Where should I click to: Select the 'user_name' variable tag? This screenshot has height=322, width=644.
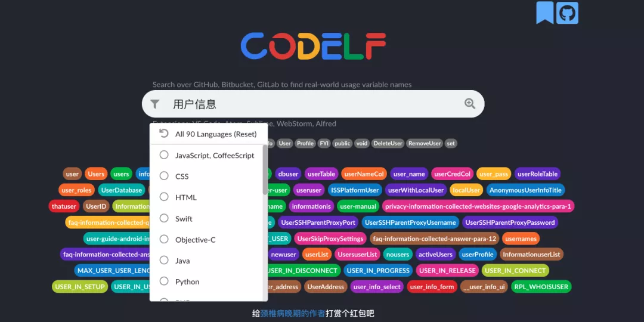[409, 174]
